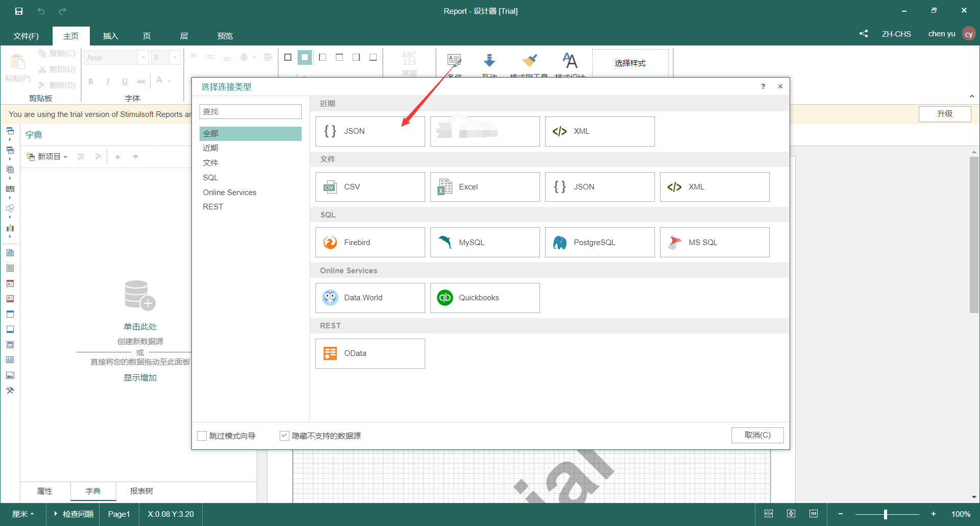The height and width of the screenshot is (526, 980).
Task: Choose the OData REST connection
Action: pyautogui.click(x=370, y=353)
